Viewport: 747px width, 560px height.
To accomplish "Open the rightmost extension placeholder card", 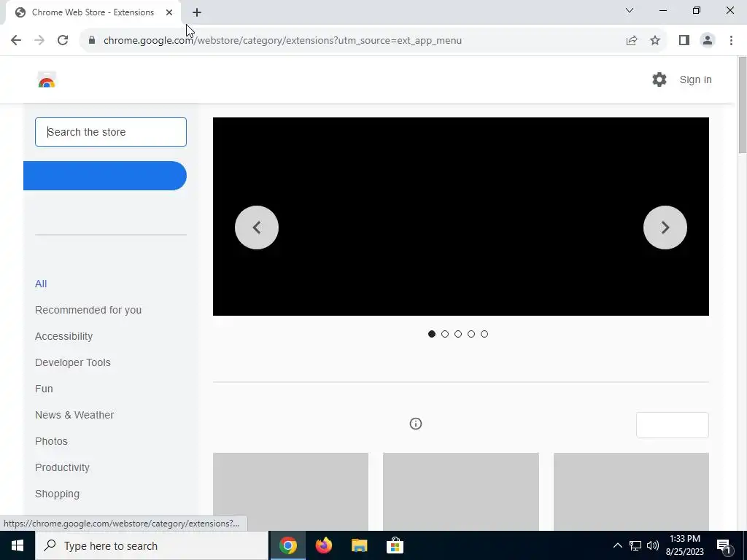I will (631, 491).
